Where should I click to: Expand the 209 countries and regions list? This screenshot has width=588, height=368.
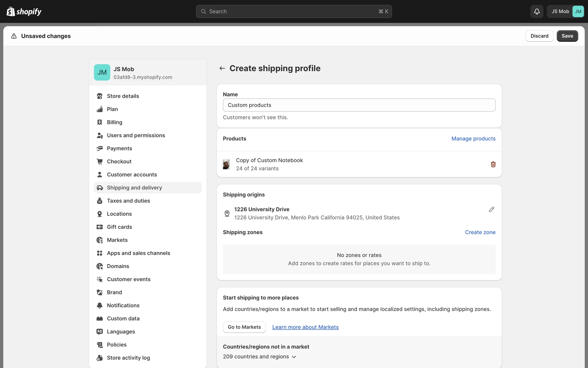click(x=259, y=357)
